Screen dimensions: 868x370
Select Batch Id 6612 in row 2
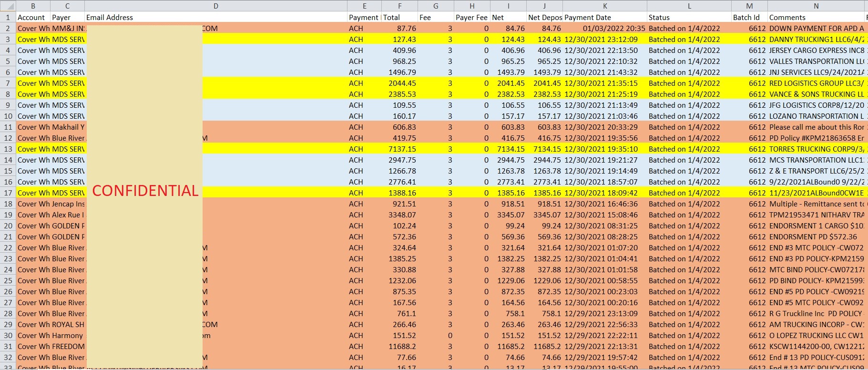pos(749,28)
